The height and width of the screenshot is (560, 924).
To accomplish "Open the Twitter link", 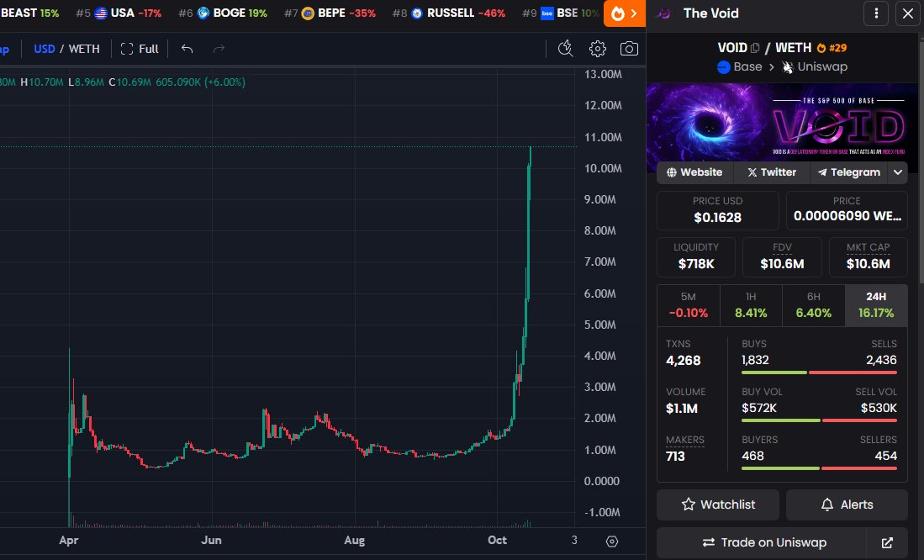I will [772, 172].
